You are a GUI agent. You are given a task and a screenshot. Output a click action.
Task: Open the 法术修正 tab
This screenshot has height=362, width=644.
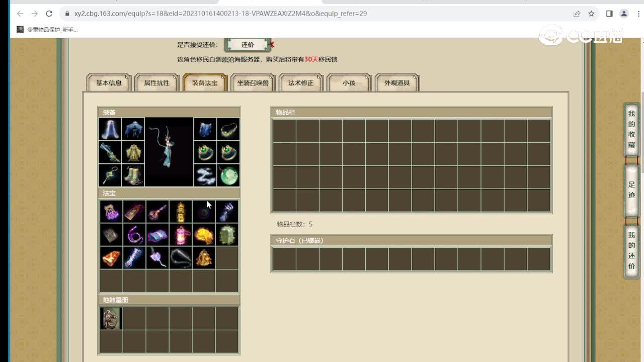point(301,83)
